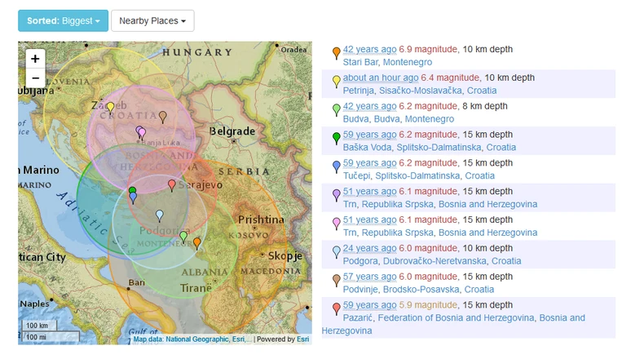Open the Baška Voda location link
Screen dimensions: 644x359
(367, 147)
